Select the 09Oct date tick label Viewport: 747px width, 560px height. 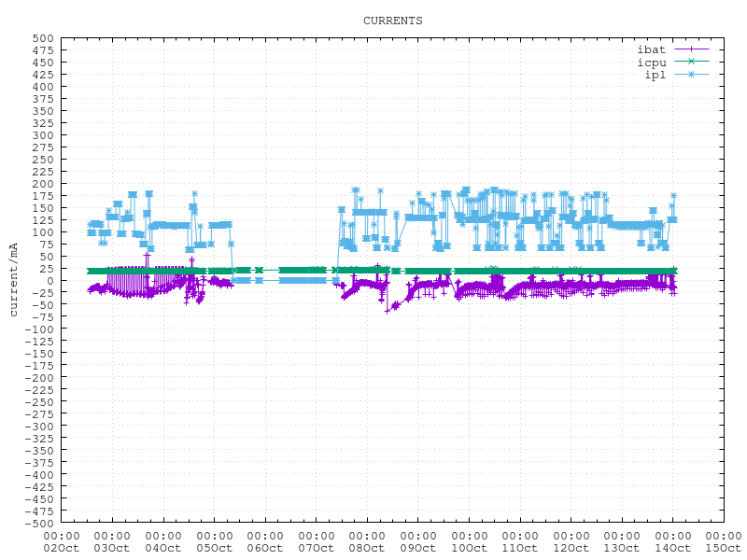coord(417,548)
